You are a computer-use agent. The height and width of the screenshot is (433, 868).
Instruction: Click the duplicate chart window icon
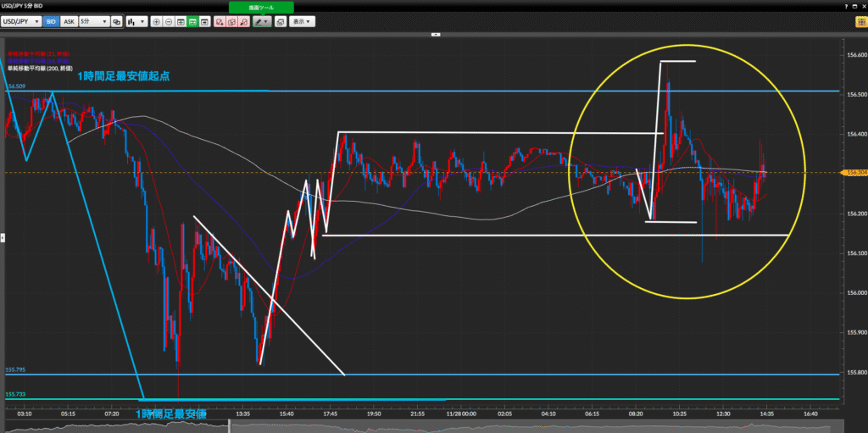click(x=116, y=21)
